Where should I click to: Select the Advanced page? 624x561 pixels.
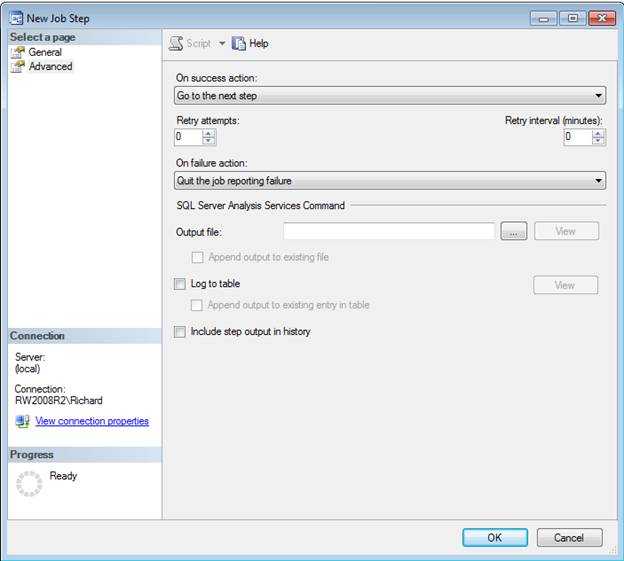click(x=50, y=66)
